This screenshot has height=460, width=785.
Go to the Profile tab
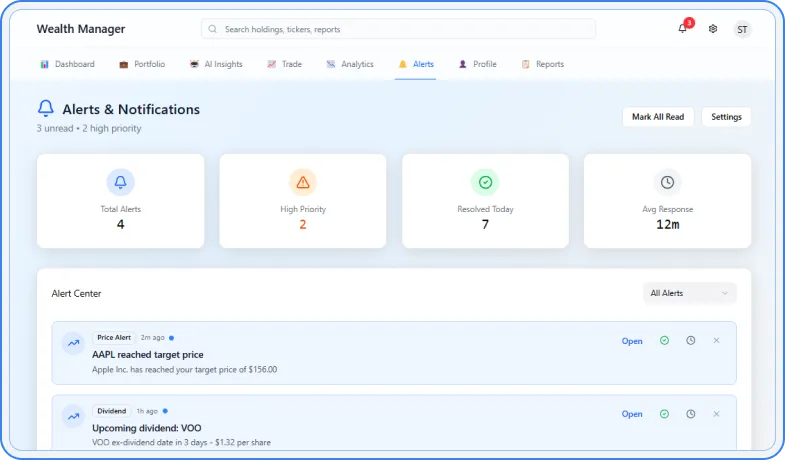[478, 64]
